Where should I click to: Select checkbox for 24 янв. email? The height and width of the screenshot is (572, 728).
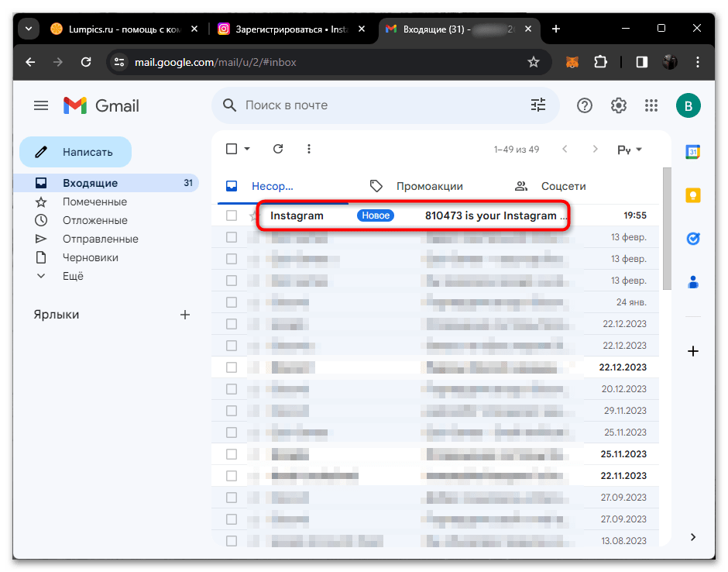pos(231,302)
